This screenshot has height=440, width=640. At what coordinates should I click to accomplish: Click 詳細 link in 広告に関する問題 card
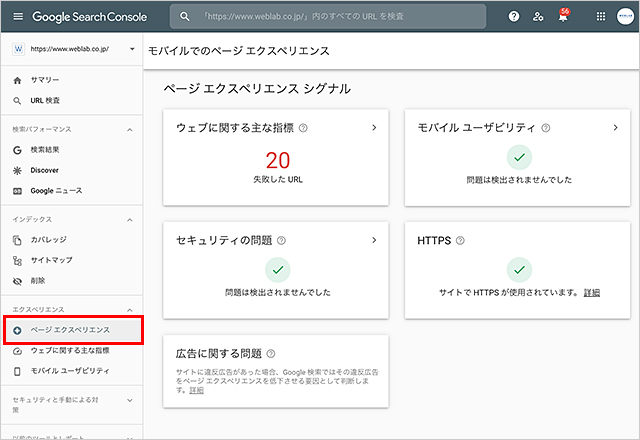pos(196,390)
